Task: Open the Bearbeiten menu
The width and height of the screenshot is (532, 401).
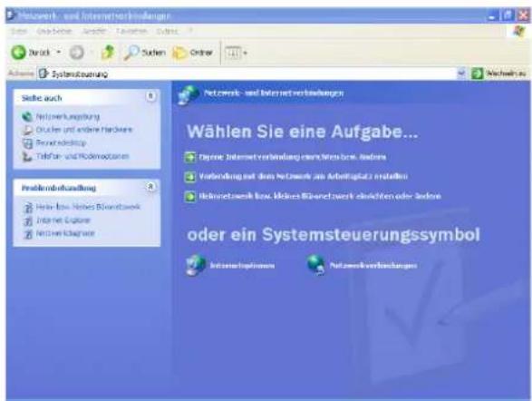Action: pyautogui.click(x=54, y=31)
